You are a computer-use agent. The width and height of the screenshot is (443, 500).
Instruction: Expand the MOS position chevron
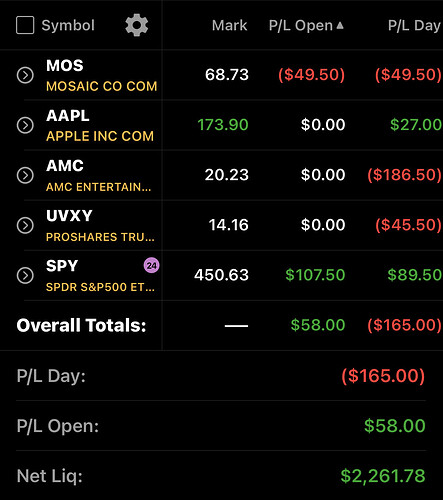(x=25, y=75)
